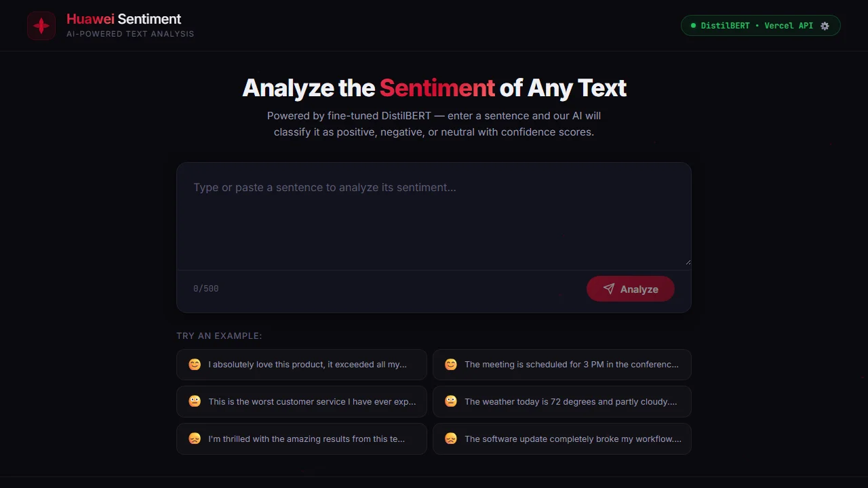Choose the "worst customer service" example

point(302,402)
